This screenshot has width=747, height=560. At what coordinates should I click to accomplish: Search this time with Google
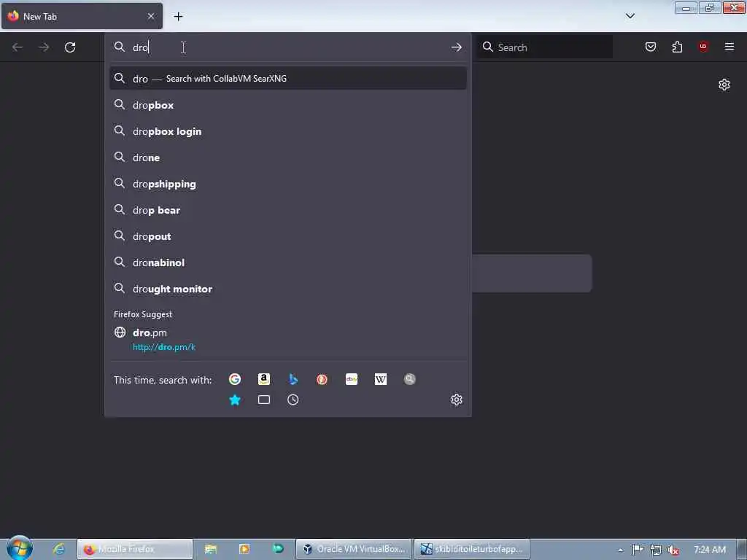point(234,379)
